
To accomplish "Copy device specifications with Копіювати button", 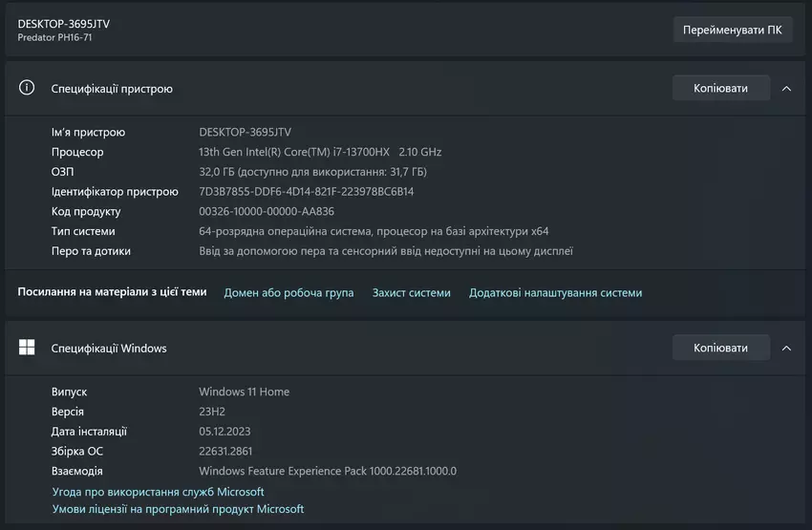I will (x=720, y=88).
